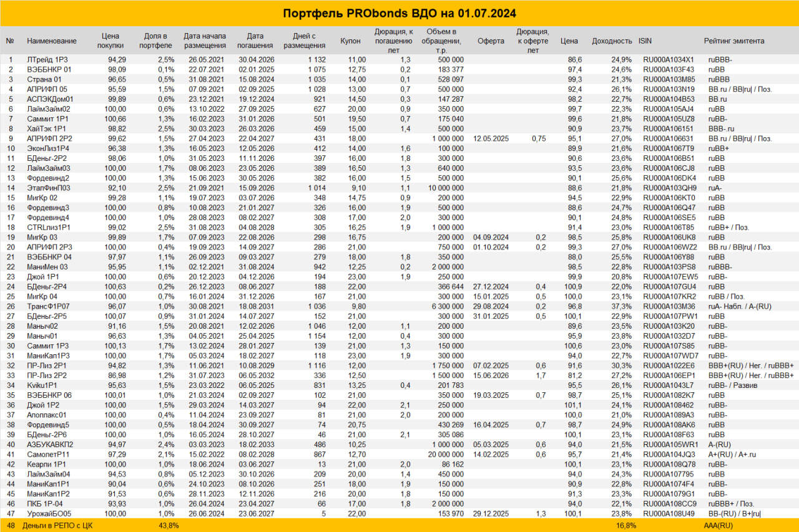Viewport: 799px width, 532px height.
Task: Click the maturity date '18.02.2033'
Action: pyautogui.click(x=255, y=444)
